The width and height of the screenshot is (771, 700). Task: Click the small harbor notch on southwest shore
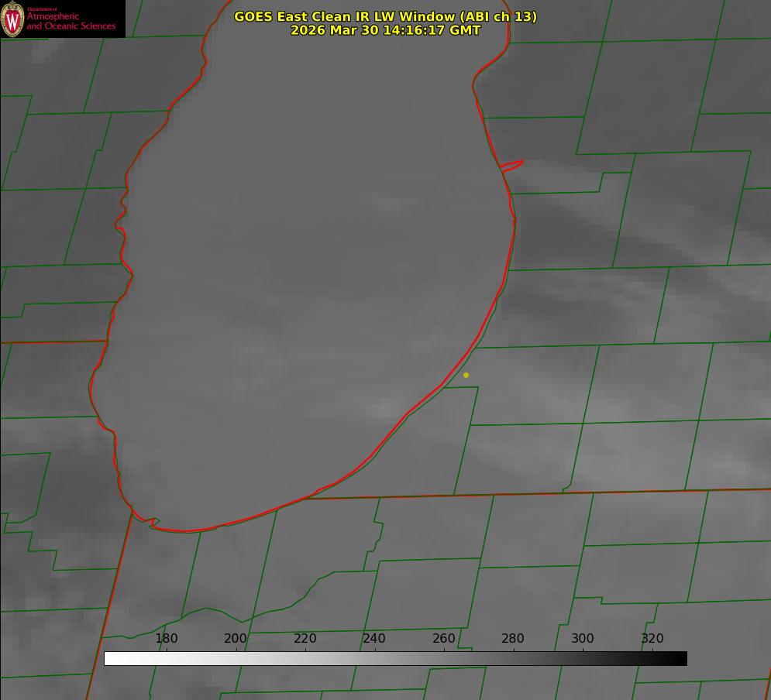151,523
